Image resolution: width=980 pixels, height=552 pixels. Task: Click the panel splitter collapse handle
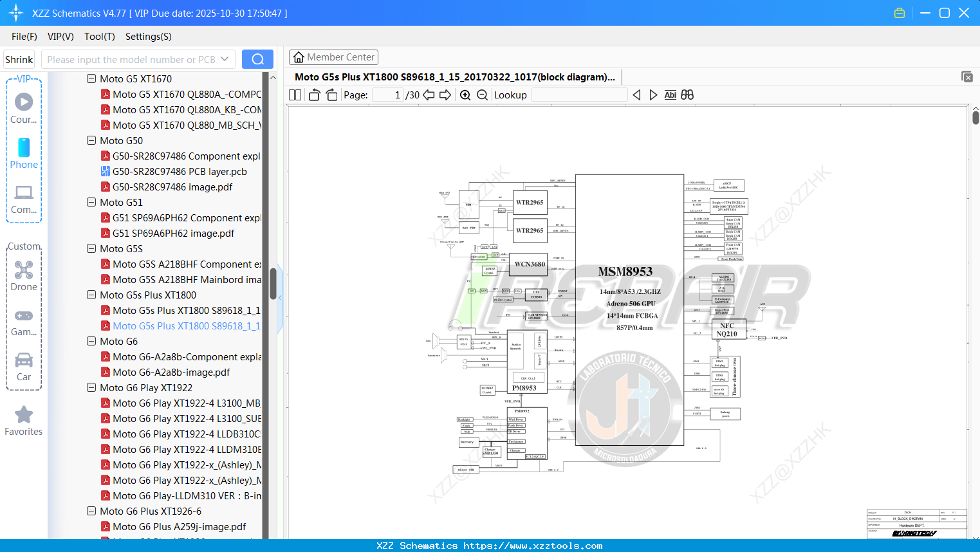coord(280,297)
